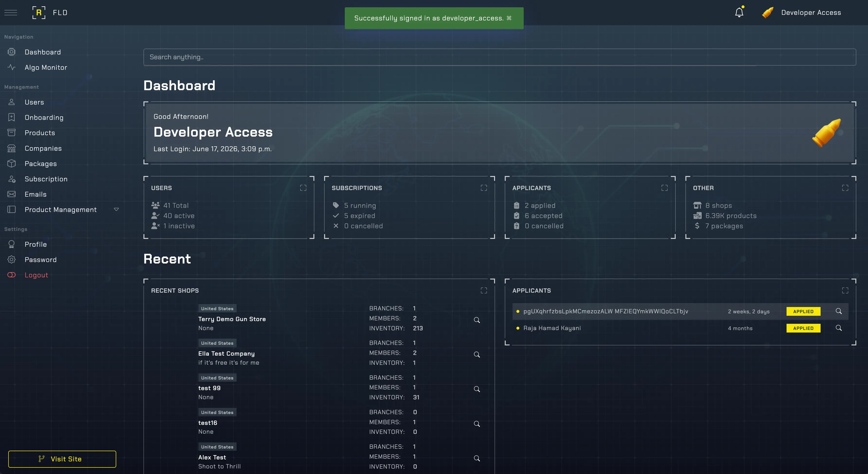Screen dimensions: 868x474
Task: Go to the Companies management page
Action: [43, 148]
